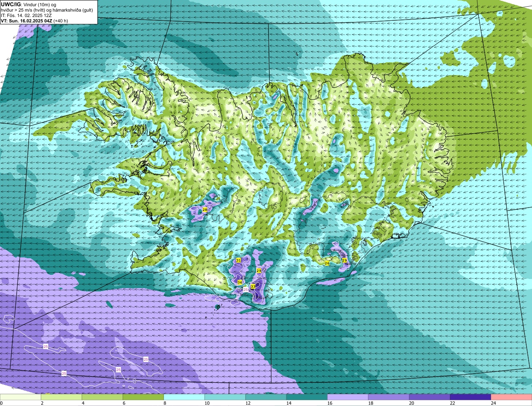Click the yellow gust label 33
Screen dimensions: 532x406
click(253, 287)
